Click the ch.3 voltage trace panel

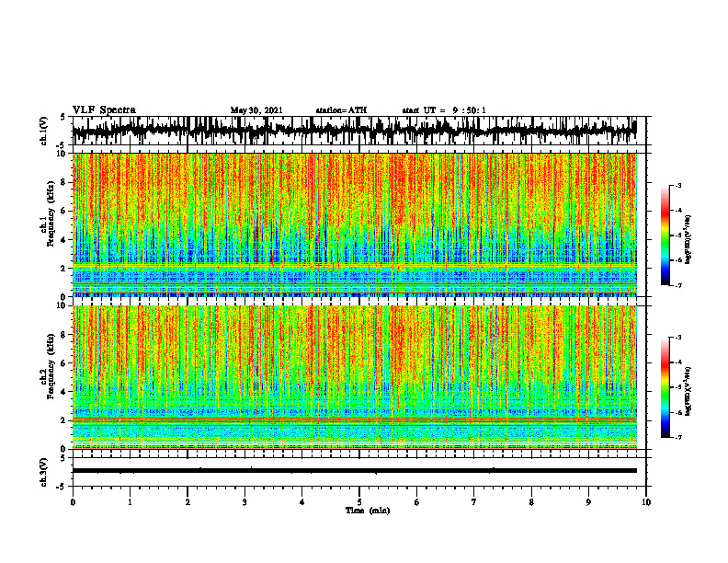[358, 472]
